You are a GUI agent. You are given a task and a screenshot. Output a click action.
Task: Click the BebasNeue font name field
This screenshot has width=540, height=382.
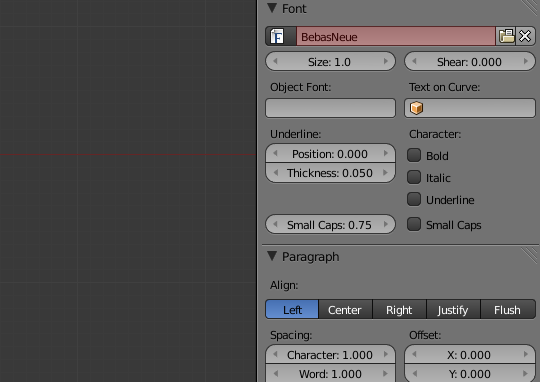(396, 36)
